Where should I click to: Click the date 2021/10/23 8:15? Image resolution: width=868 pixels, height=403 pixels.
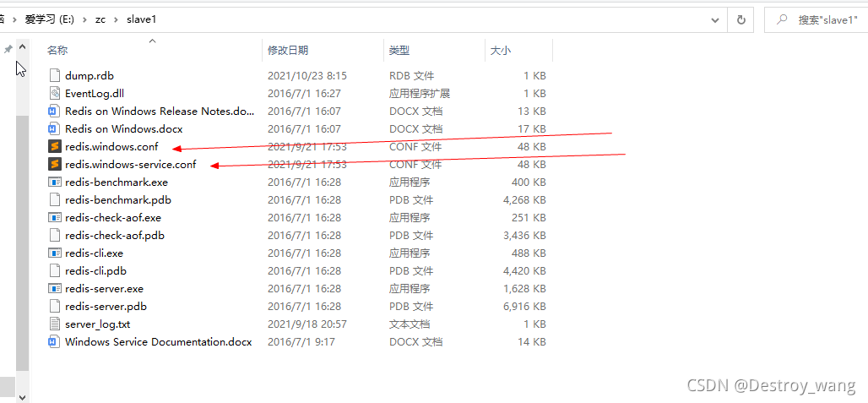click(307, 76)
